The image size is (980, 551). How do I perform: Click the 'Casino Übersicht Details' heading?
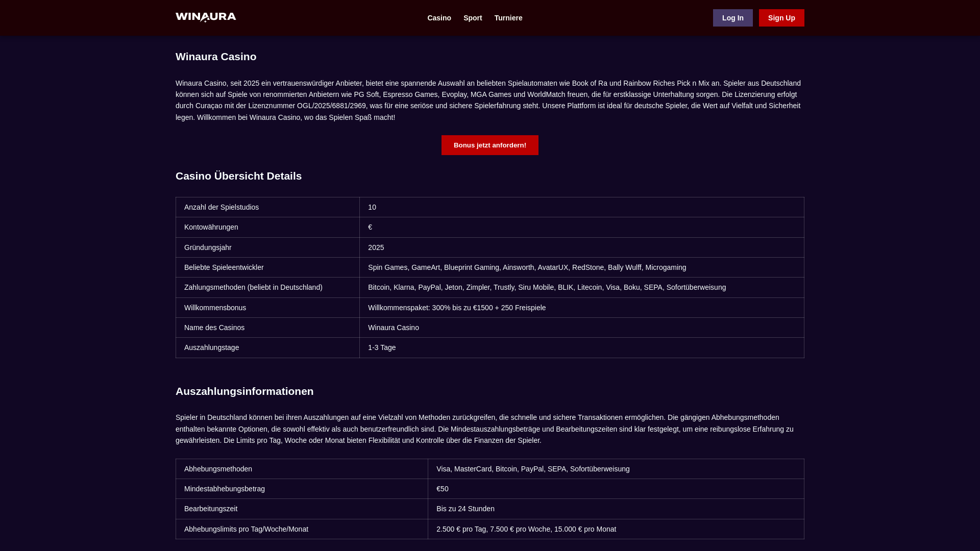tap(238, 176)
